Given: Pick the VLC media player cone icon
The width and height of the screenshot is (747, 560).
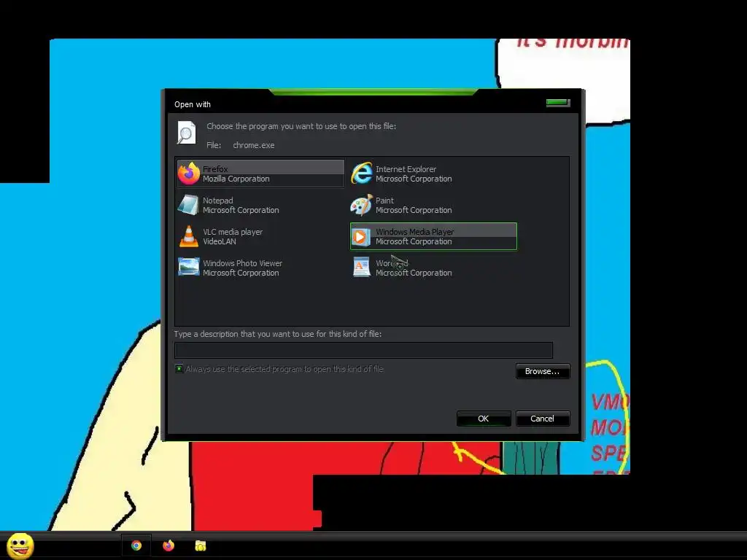Looking at the screenshot, I should (189, 236).
